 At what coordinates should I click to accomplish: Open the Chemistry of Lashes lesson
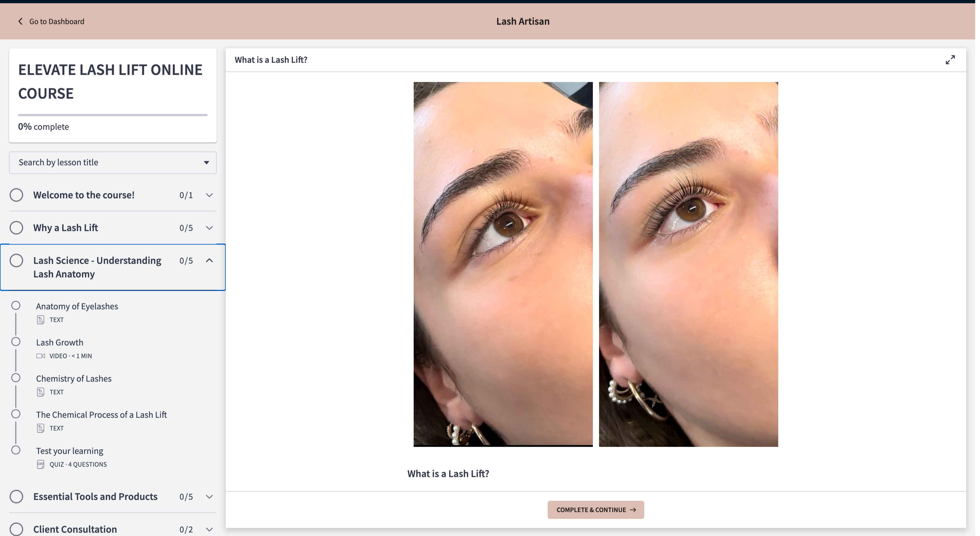tap(74, 379)
